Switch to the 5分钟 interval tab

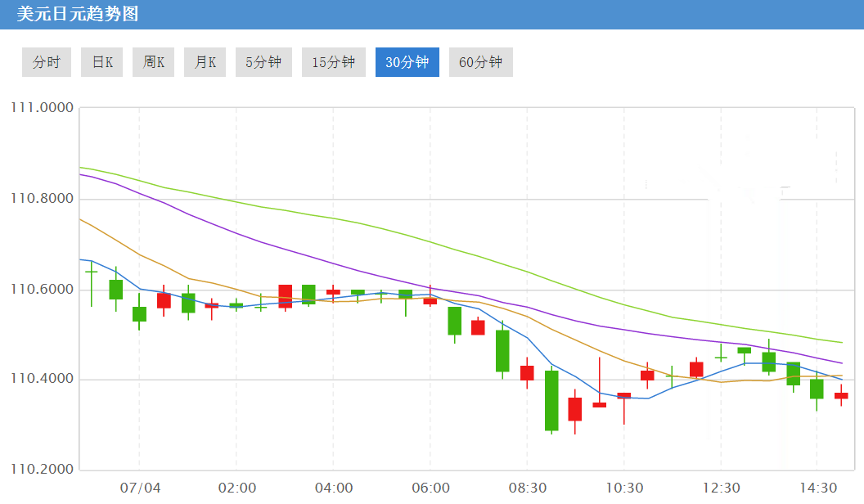click(x=264, y=62)
